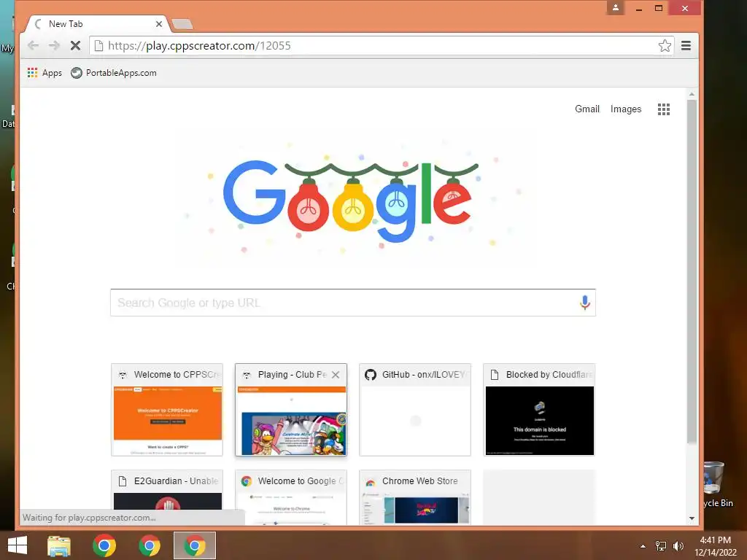
Task: Open the volume speaker tray icon
Action: [678, 546]
